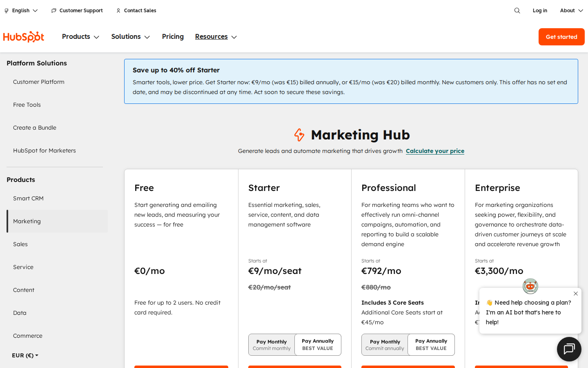This screenshot has height=368, width=588.
Task: Dismiss the AI bot help popup
Action: (576, 294)
